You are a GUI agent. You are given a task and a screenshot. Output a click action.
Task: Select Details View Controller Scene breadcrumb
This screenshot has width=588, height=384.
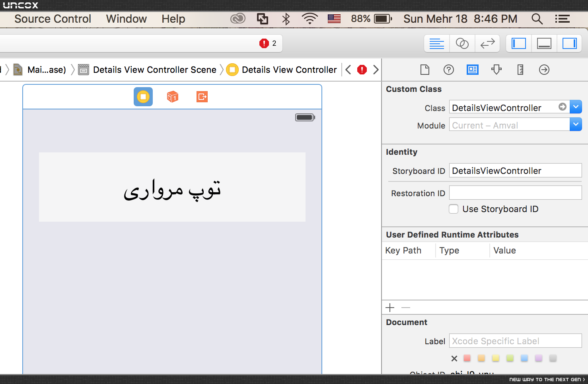(x=147, y=70)
